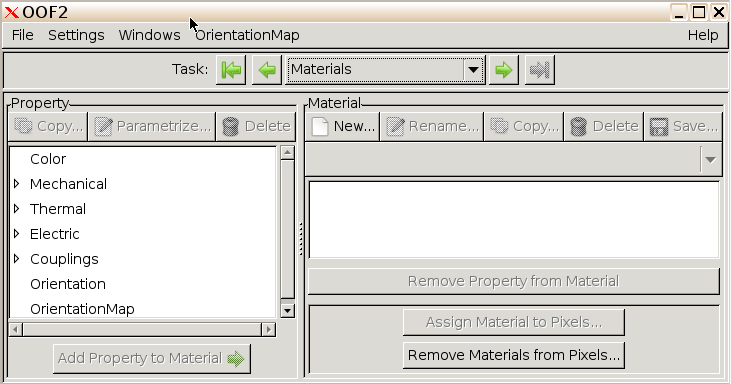Click Delete in the Material panel

(604, 126)
